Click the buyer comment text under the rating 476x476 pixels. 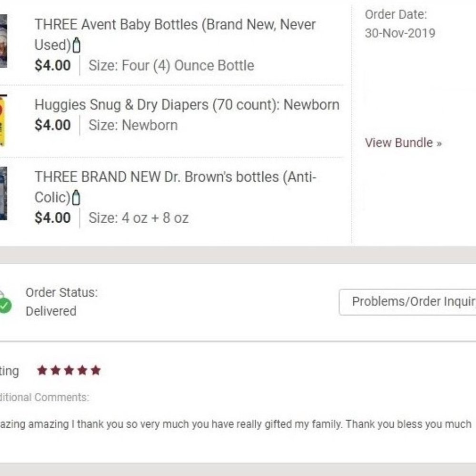236,424
